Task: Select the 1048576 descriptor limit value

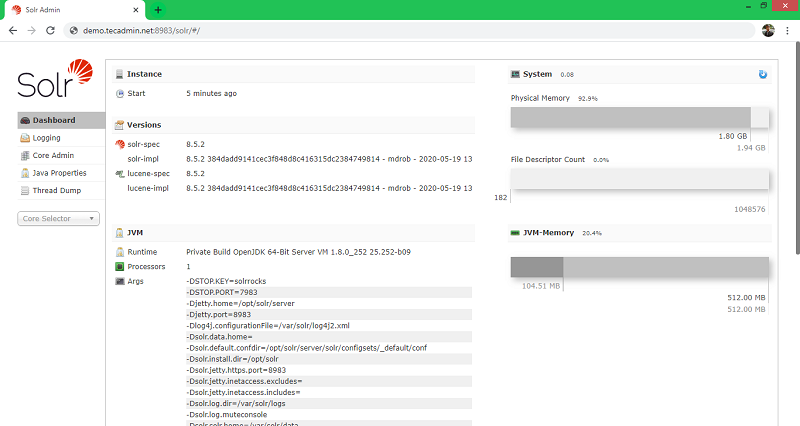Action: [749, 209]
